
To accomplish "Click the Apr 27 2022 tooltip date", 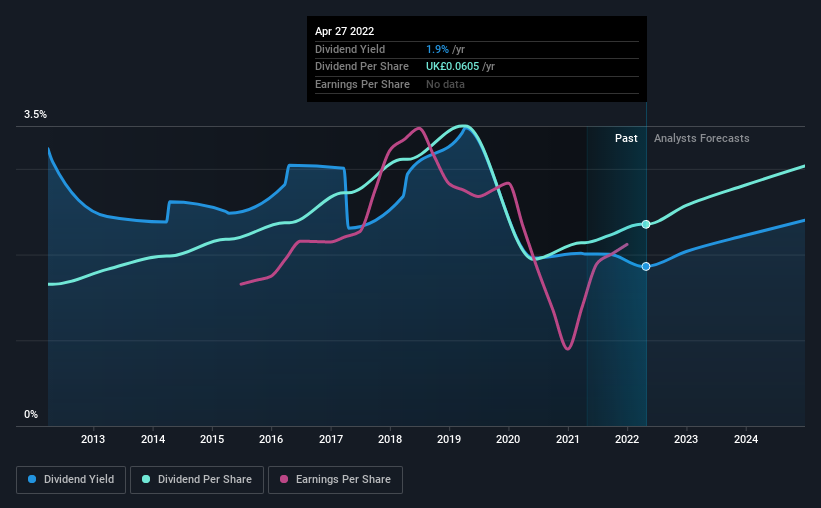I will [345, 31].
